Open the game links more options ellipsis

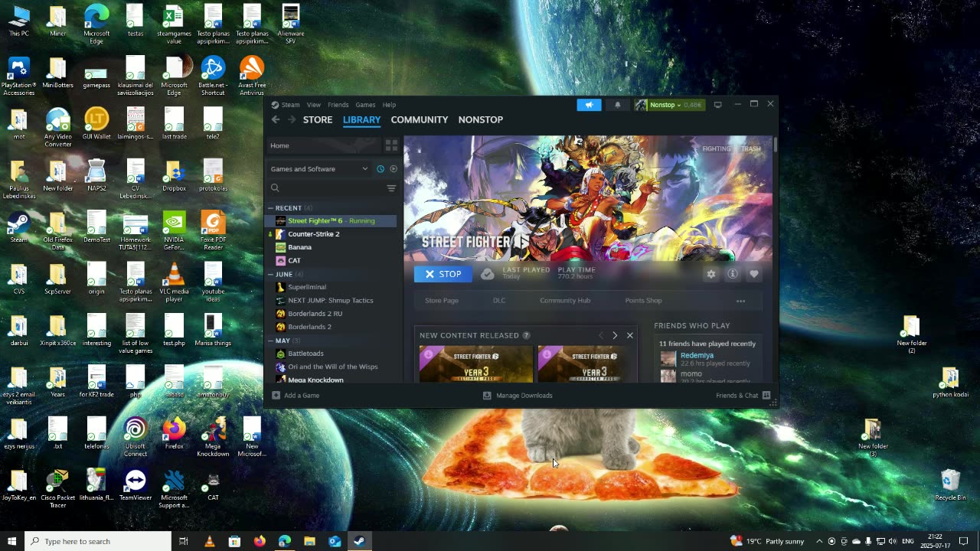pos(740,301)
